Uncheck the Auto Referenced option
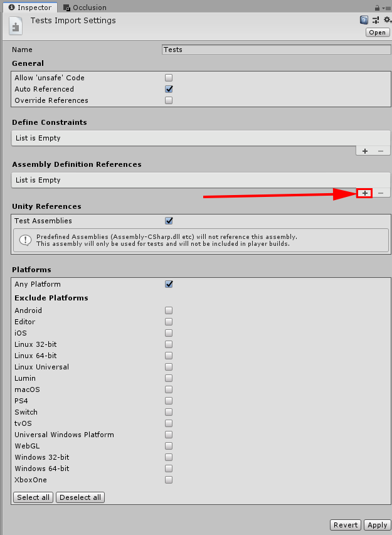Screen dimensions: 392x535 [169, 89]
